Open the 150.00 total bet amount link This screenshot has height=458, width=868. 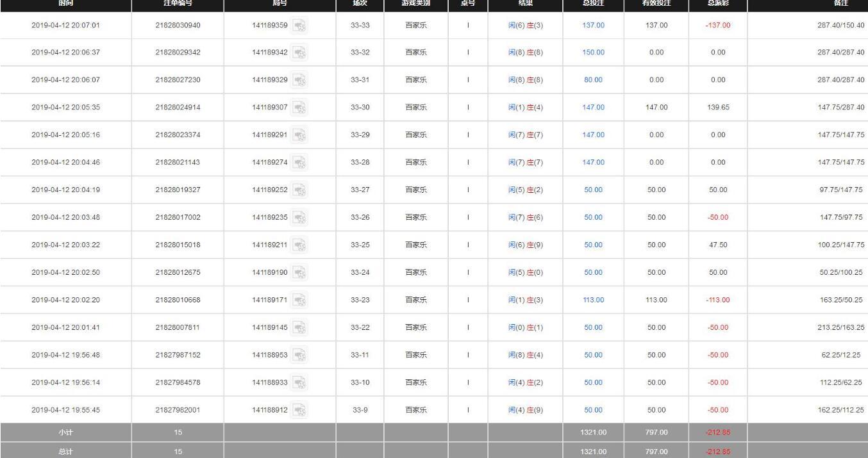click(593, 53)
